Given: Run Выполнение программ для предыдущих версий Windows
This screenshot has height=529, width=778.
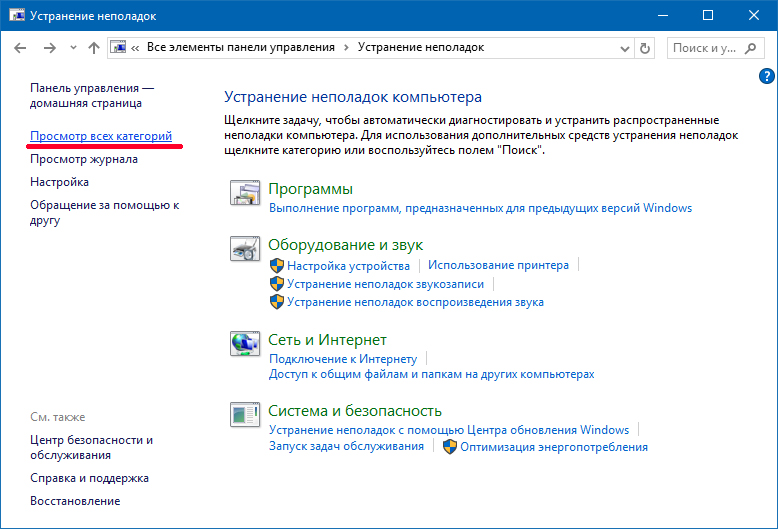Looking at the screenshot, I should point(480,208).
